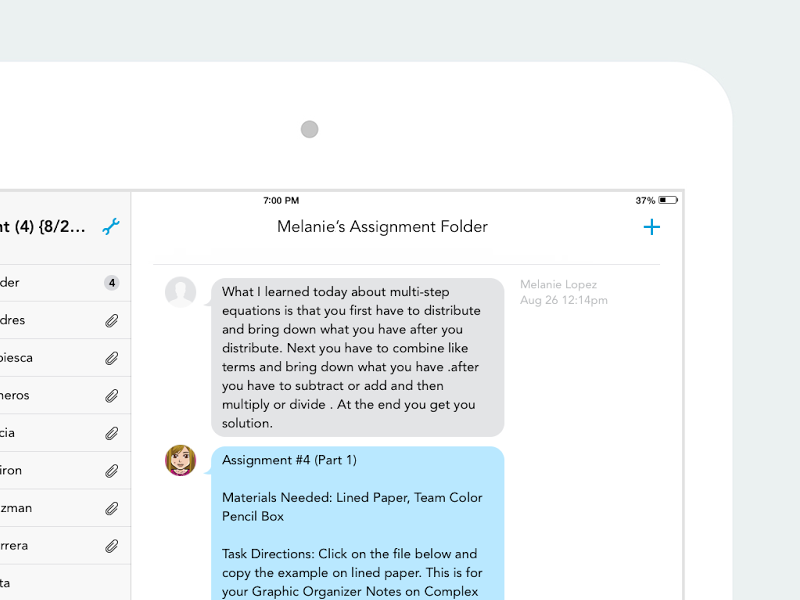800x600 pixels.
Task: Click paperclip icon in the 'rrera' row
Action: coord(112,546)
